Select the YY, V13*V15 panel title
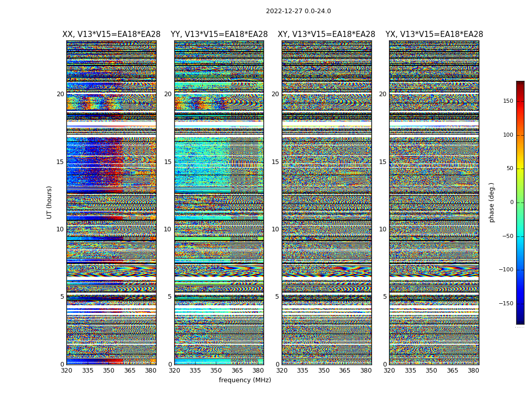Viewport: 532px width, 405px height. [x=219, y=34]
